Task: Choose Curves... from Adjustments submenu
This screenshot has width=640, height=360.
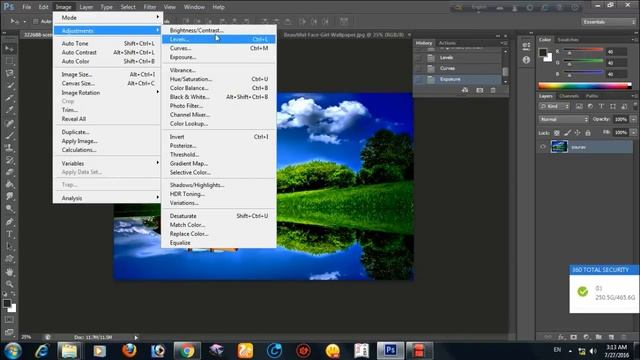Action: pos(219,48)
